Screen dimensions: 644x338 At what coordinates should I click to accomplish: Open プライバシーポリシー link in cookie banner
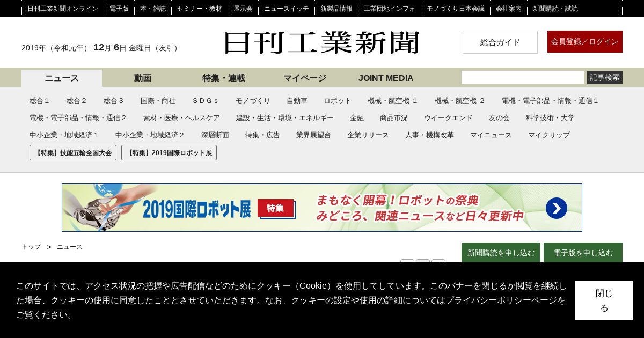(x=488, y=300)
